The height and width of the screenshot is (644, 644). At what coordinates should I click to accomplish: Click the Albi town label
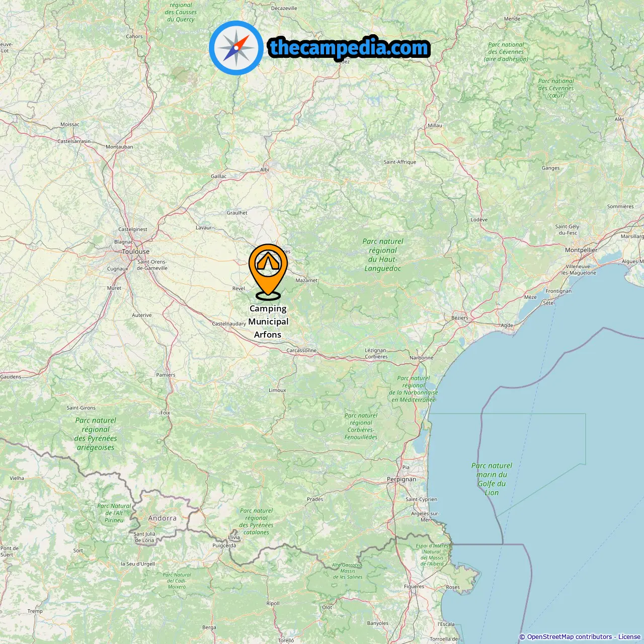point(265,170)
